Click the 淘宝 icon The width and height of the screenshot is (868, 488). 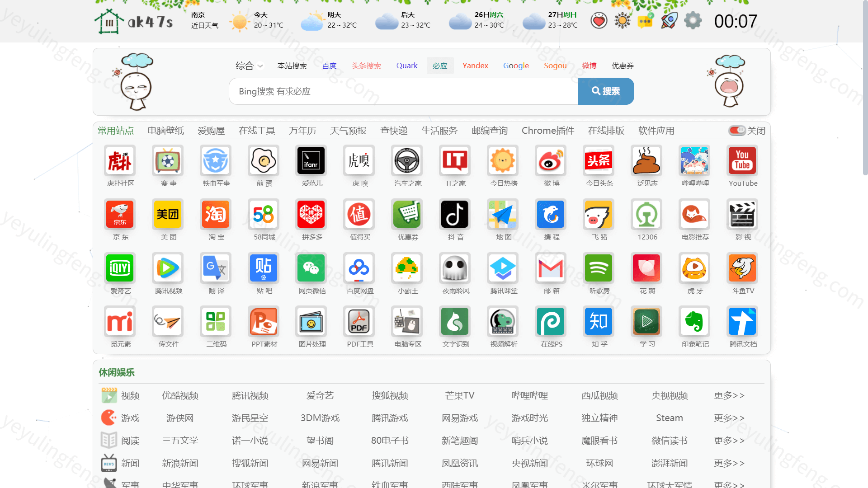[x=216, y=214]
